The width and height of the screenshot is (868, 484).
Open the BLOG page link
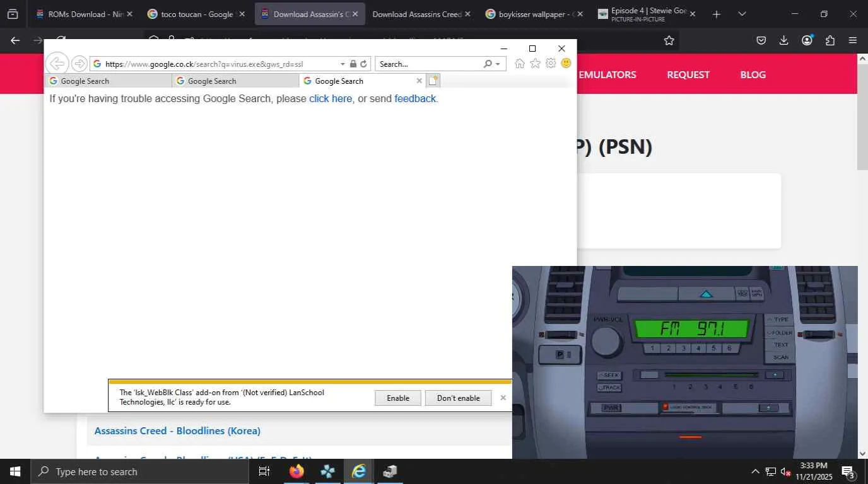(x=753, y=74)
